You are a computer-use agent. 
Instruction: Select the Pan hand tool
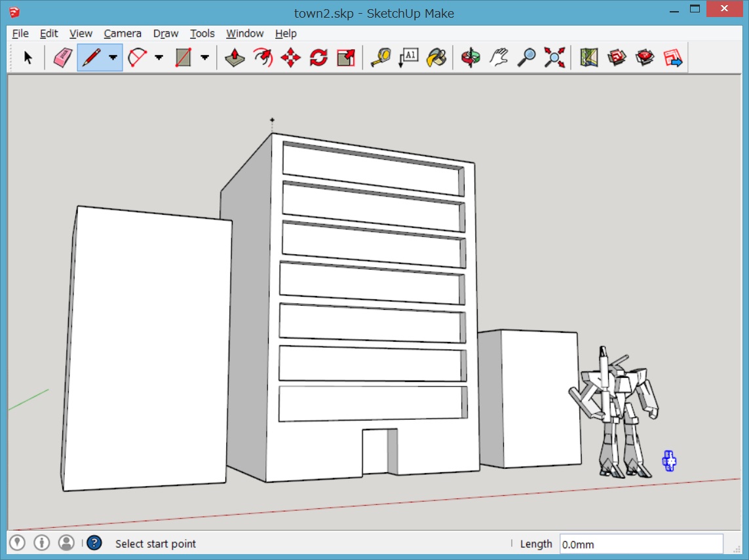pos(498,58)
